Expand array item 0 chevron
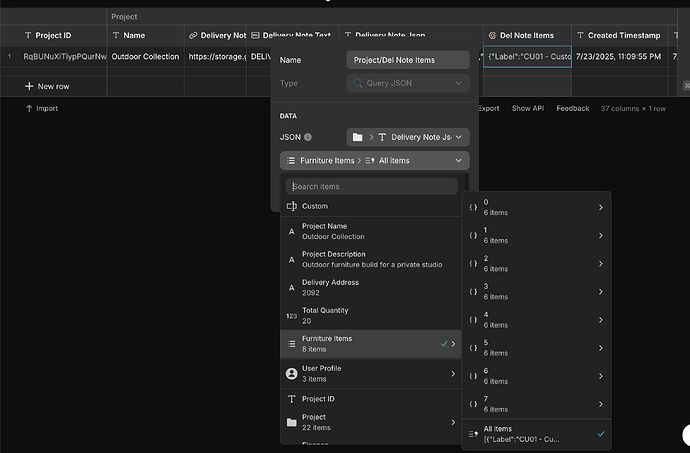The width and height of the screenshot is (690, 453). [x=601, y=207]
